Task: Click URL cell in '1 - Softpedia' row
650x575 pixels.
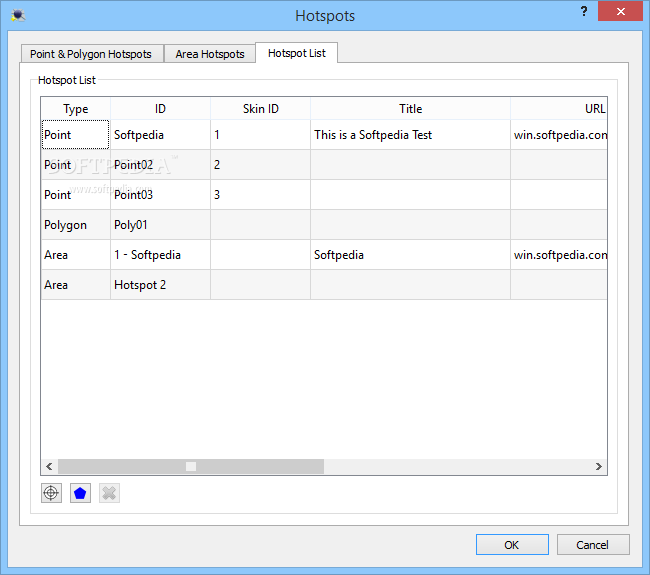Action: point(559,255)
